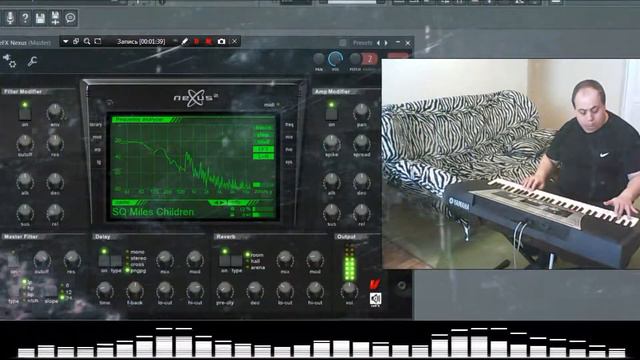Pause the screen recording
Screen dimensions: 640x360
pyautogui.click(x=197, y=41)
